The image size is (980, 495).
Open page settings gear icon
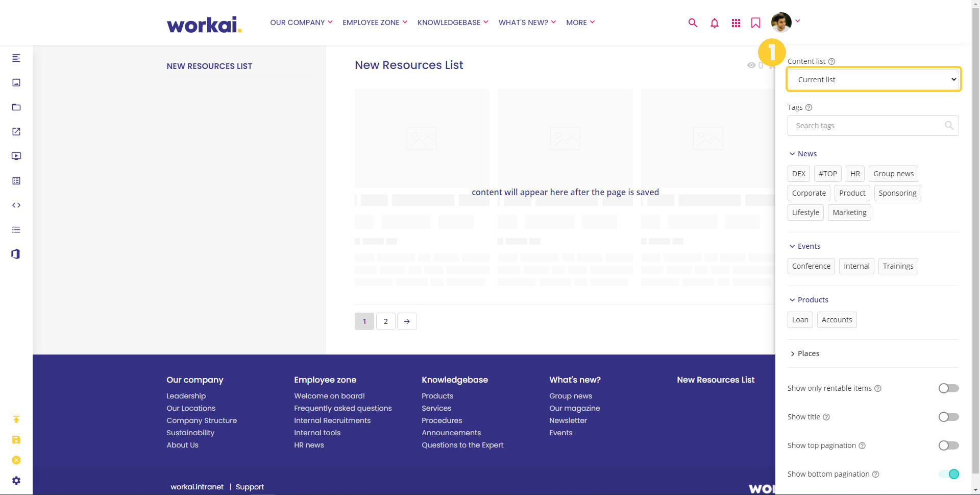[x=16, y=481]
